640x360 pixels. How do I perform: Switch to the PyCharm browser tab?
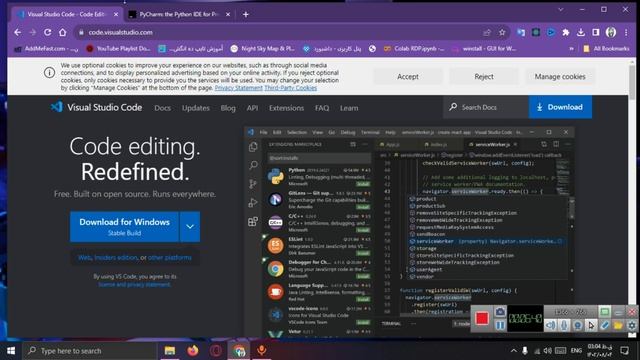tap(180, 14)
